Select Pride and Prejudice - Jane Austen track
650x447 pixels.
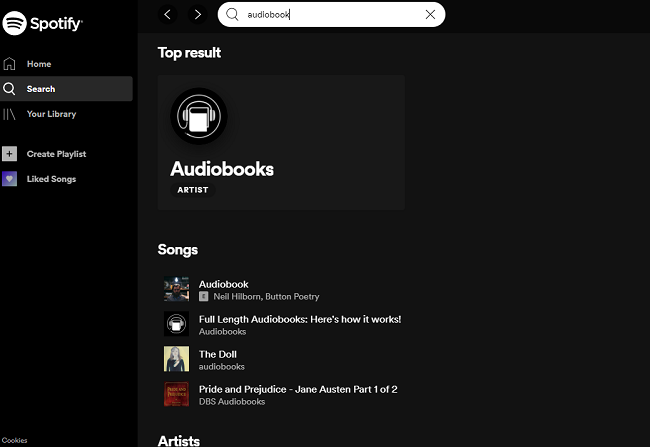click(x=298, y=389)
